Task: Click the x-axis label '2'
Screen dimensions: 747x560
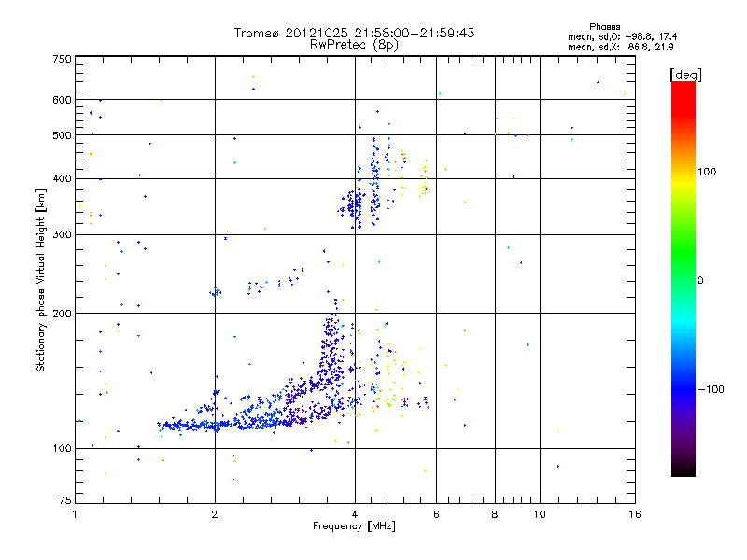Action: 215,514
